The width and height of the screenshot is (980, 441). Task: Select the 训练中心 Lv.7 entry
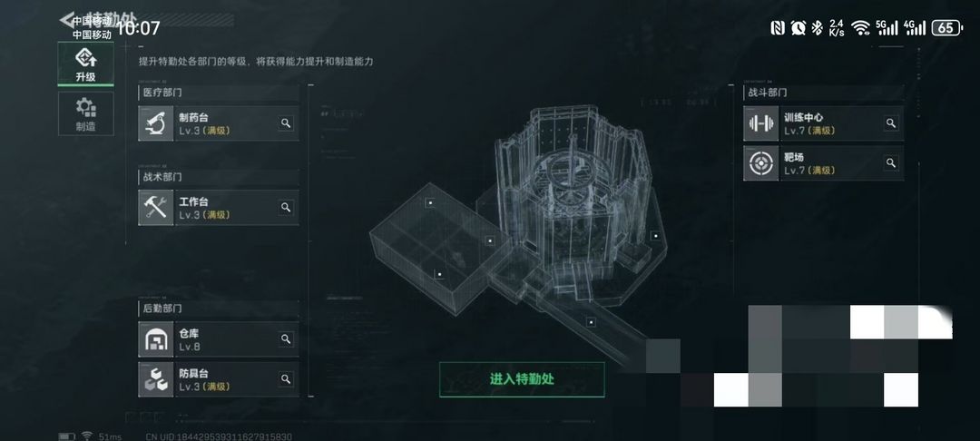click(823, 123)
